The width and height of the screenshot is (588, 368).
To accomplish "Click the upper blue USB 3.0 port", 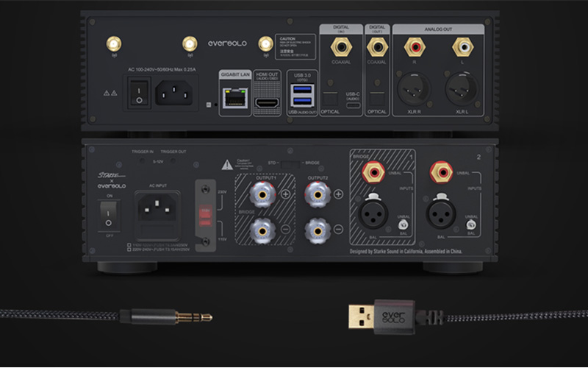I will 303,89.
